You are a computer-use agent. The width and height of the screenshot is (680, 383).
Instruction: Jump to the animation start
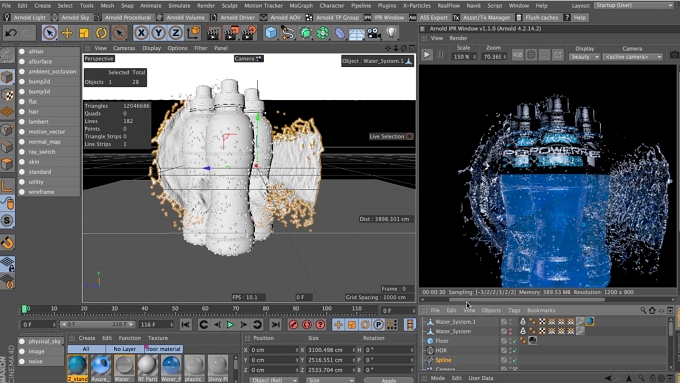[x=186, y=324]
